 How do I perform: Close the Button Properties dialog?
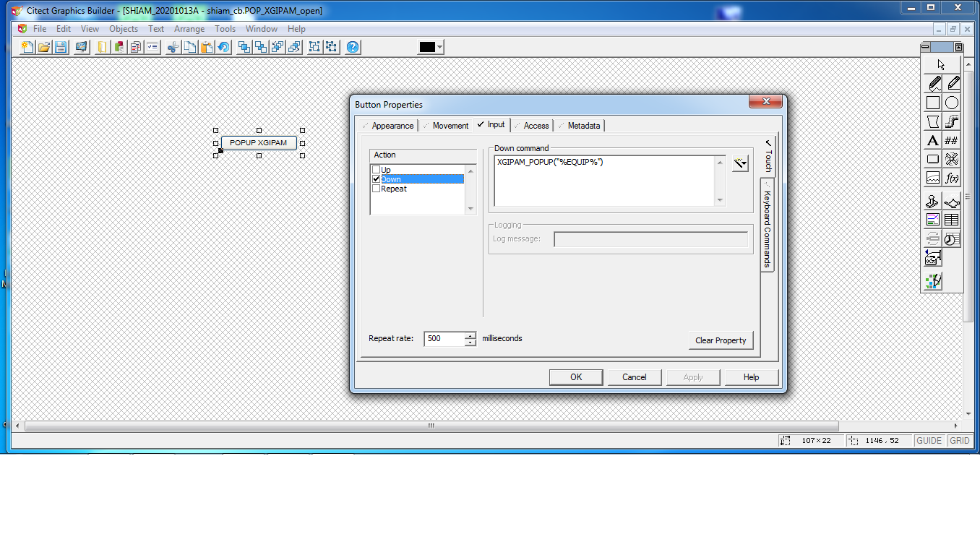tap(765, 102)
